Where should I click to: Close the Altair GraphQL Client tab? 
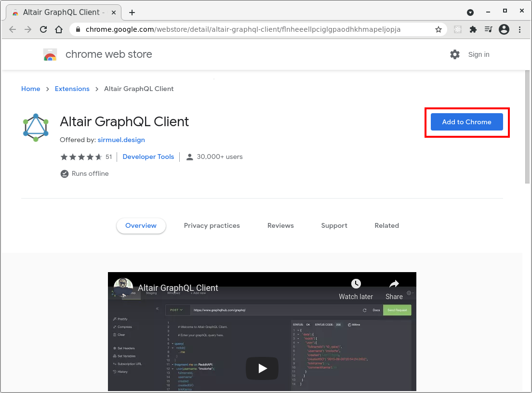114,13
